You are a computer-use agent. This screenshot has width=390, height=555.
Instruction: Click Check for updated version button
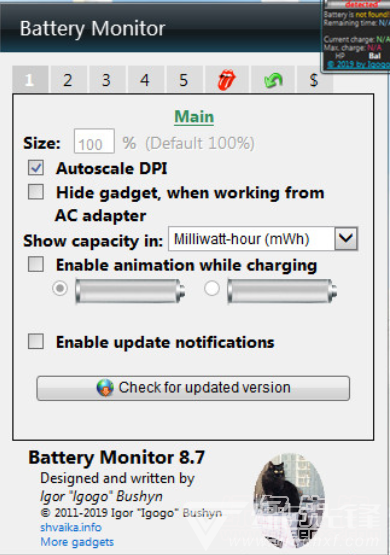[x=193, y=388]
